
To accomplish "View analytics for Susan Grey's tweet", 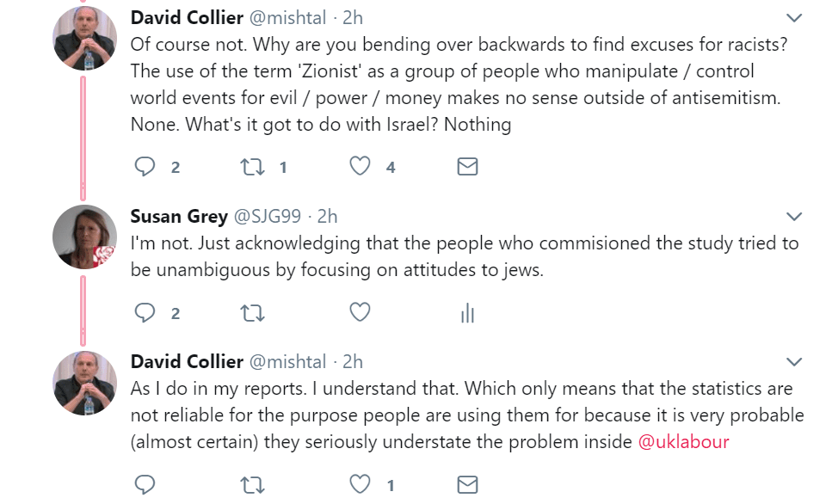I will (467, 313).
